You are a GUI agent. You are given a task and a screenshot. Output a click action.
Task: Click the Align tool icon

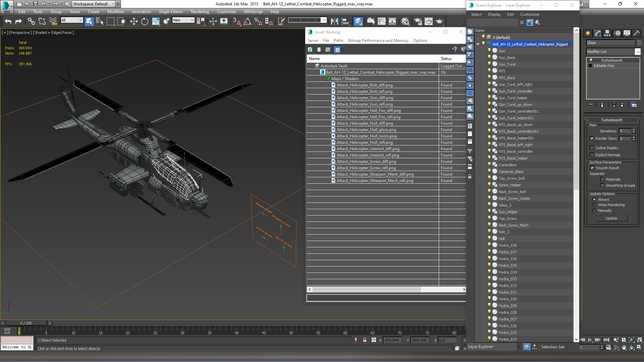tap(345, 21)
